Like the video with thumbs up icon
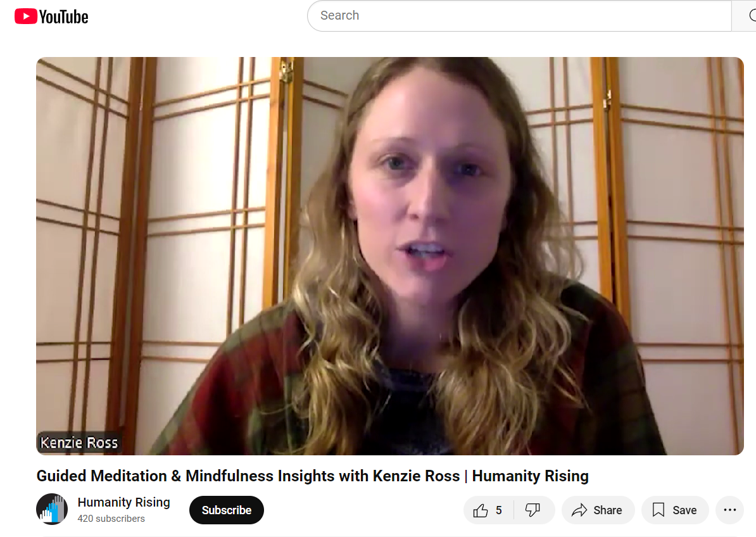This screenshot has width=756, height=537. point(480,510)
